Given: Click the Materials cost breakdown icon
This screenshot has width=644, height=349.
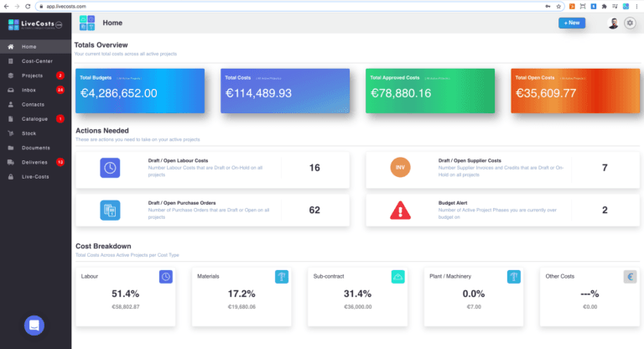Looking at the screenshot, I should pyautogui.click(x=281, y=276).
